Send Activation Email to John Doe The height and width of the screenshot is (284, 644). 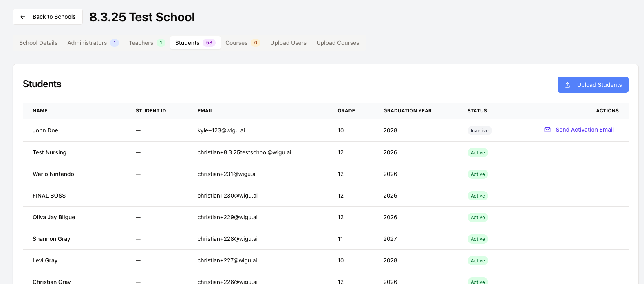[584, 130]
